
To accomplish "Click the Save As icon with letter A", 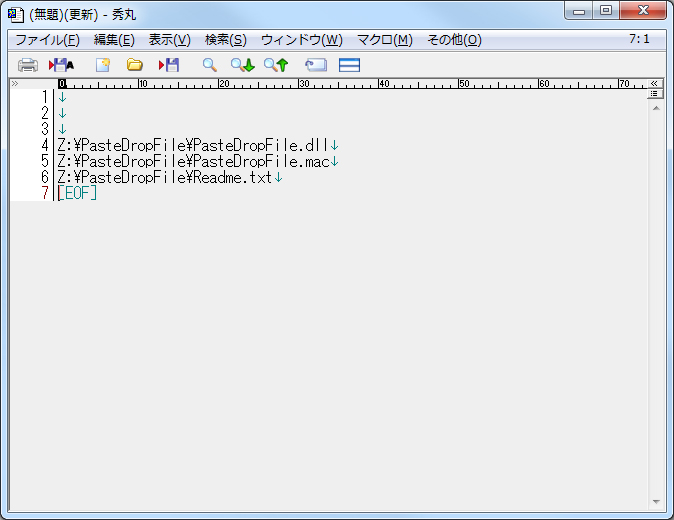I will tap(61, 65).
